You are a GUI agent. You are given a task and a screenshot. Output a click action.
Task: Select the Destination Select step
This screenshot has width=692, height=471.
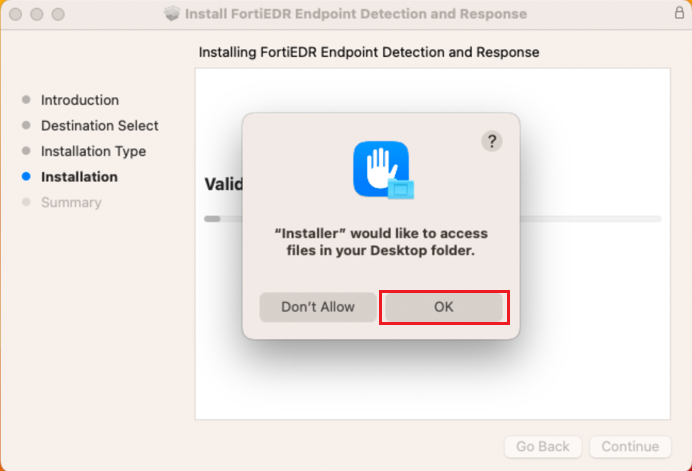point(99,126)
